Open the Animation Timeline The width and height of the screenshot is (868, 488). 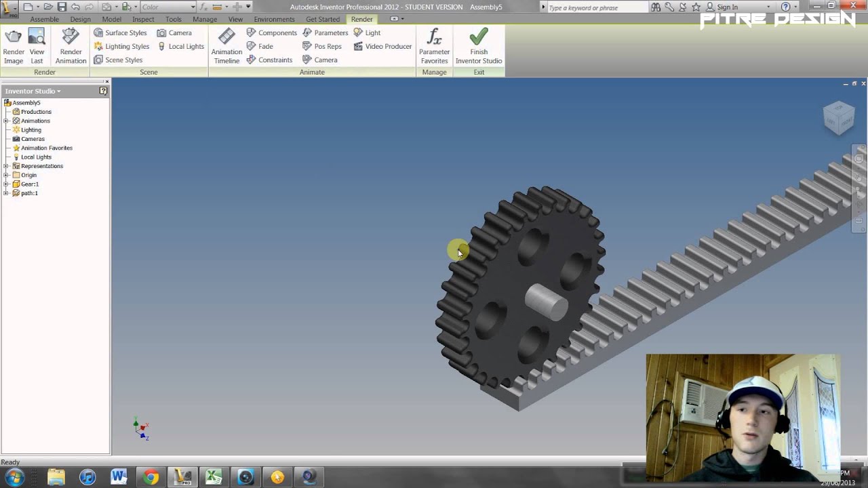tap(226, 46)
